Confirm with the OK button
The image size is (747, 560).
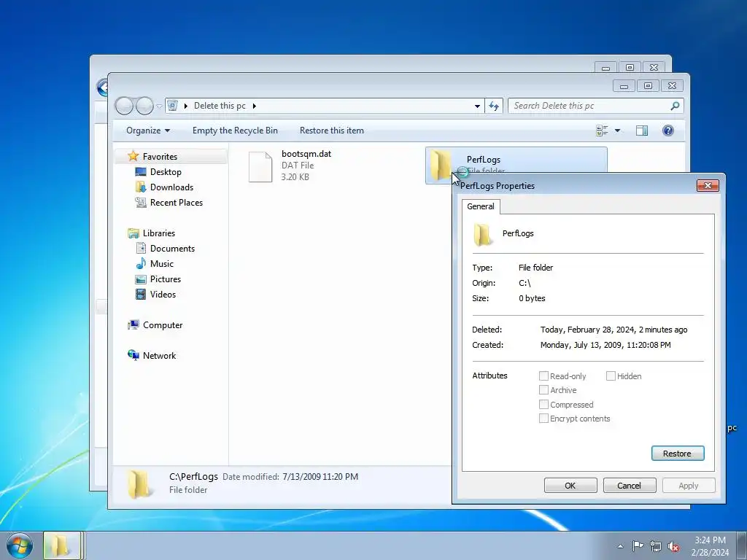570,486
